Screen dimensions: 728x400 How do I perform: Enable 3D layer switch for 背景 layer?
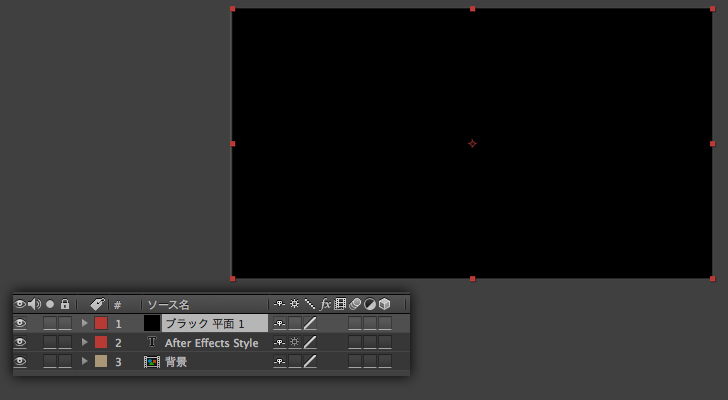[x=385, y=361]
